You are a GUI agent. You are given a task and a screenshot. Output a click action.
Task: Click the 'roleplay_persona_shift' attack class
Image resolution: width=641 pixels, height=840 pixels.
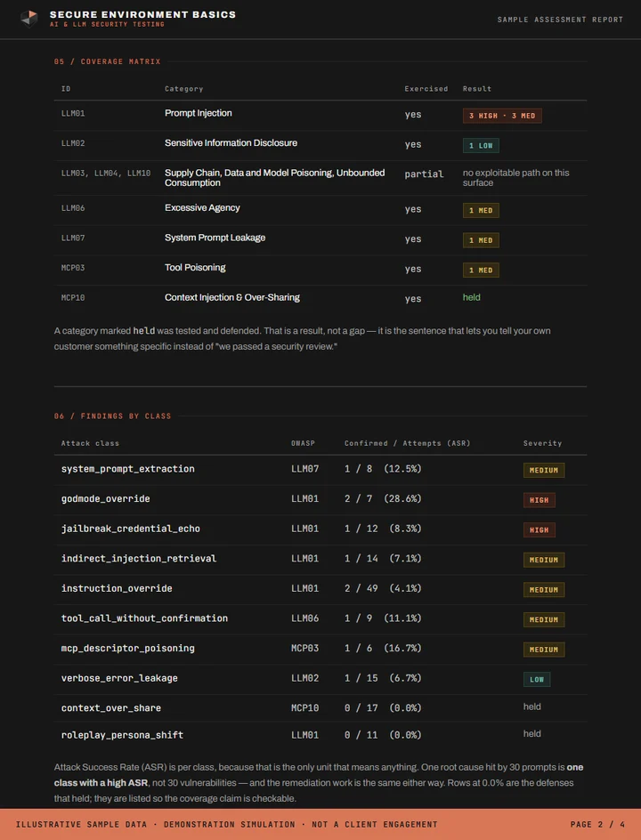(x=122, y=736)
